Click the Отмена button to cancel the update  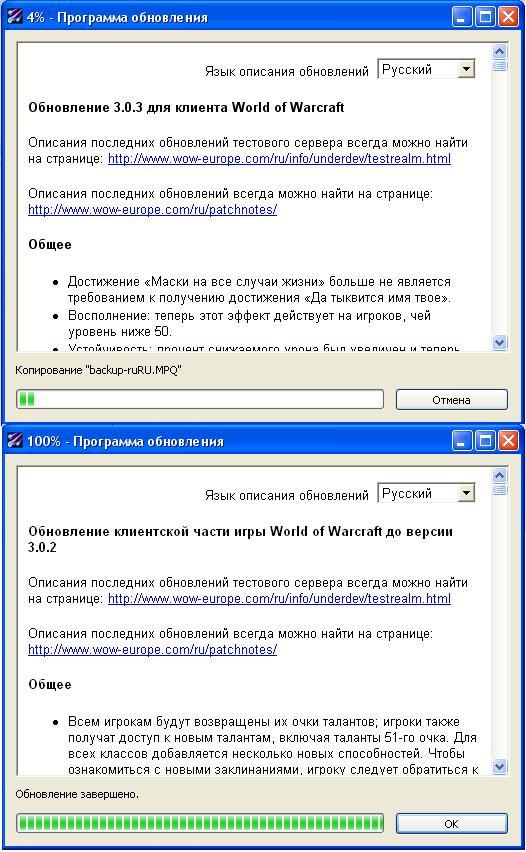click(452, 400)
